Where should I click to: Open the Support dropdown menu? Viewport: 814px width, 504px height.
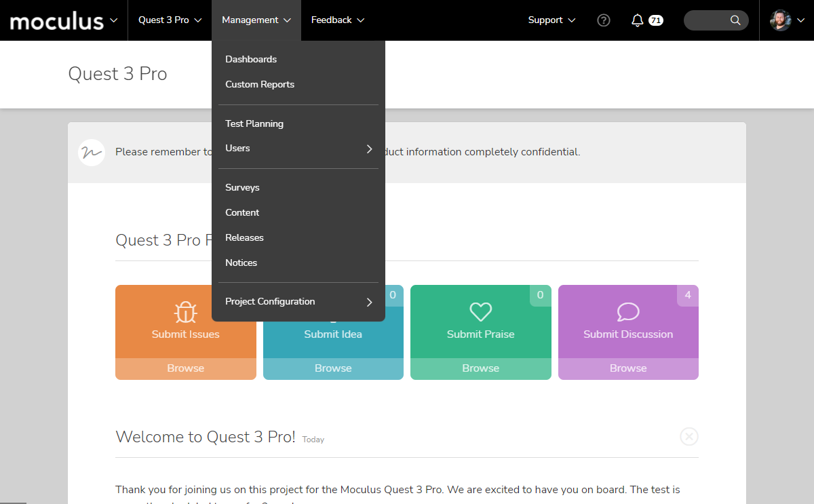point(551,20)
